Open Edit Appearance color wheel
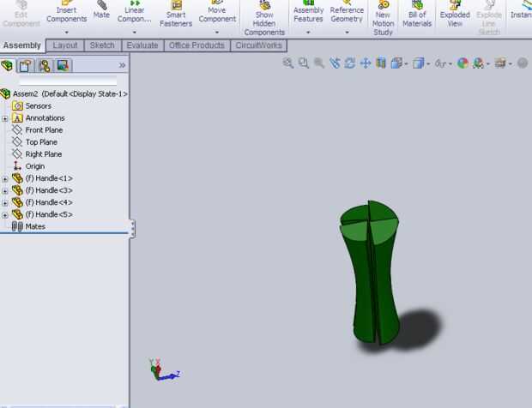This screenshot has height=408, width=532. click(x=462, y=63)
